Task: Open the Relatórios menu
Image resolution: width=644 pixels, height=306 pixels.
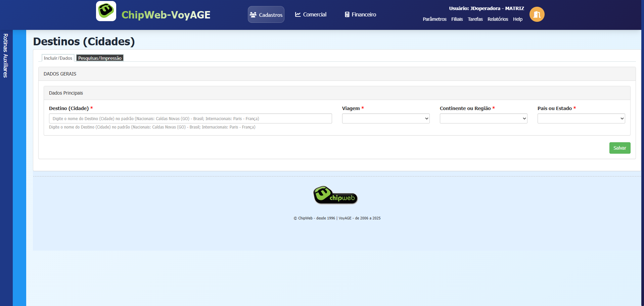Action: pyautogui.click(x=498, y=19)
